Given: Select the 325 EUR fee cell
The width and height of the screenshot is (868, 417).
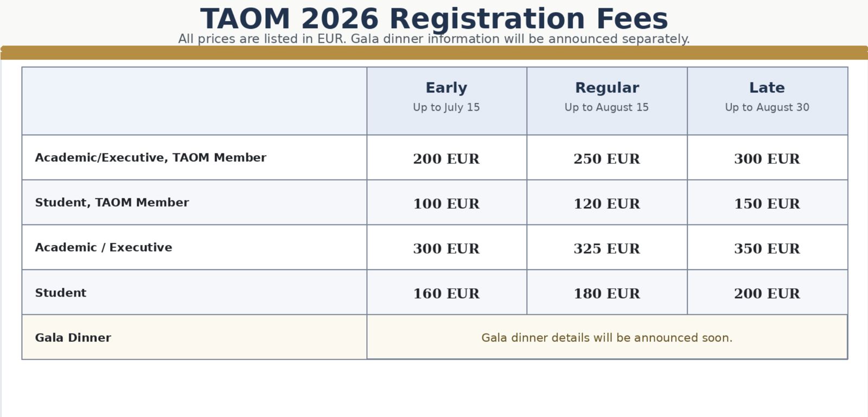Looking at the screenshot, I should coord(607,249).
